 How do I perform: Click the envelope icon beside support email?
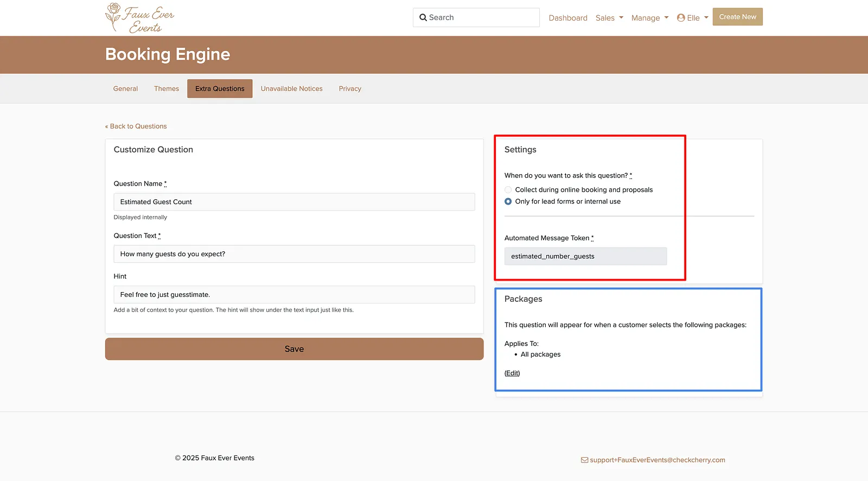pyautogui.click(x=584, y=460)
